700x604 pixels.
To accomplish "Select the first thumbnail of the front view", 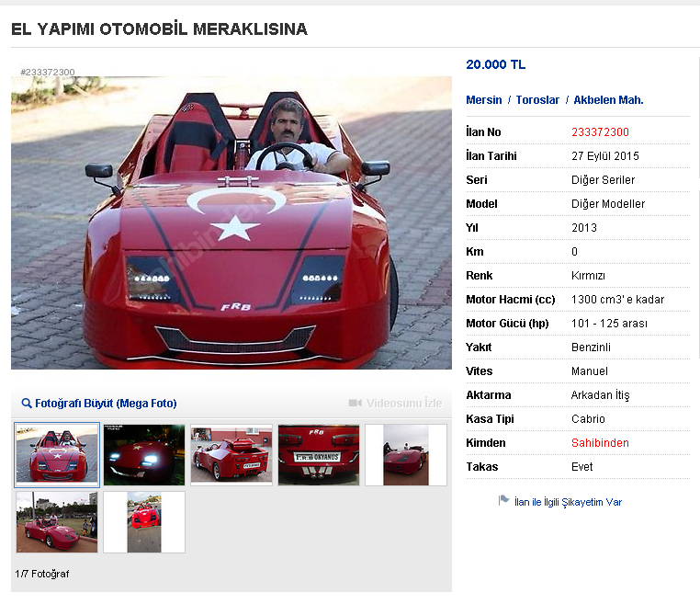I will 57,455.
